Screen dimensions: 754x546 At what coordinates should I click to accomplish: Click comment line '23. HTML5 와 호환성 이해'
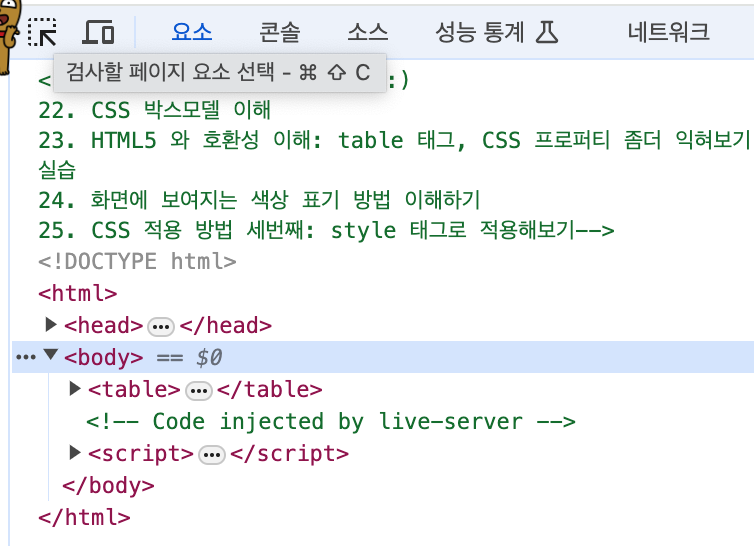[394, 155]
